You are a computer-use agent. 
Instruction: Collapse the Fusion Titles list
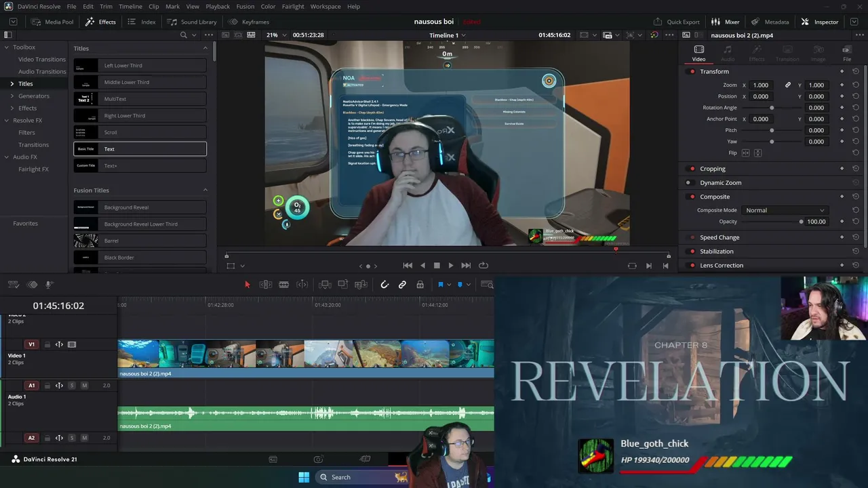205,190
